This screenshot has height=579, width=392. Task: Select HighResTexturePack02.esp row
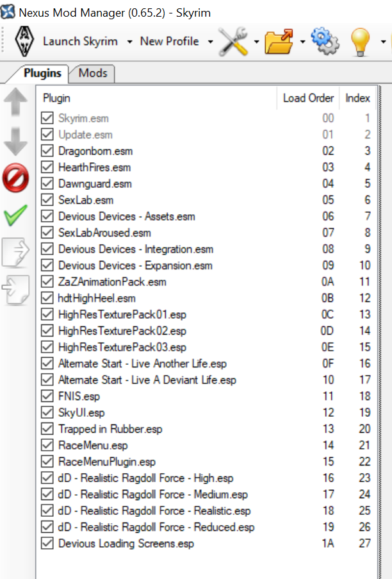click(x=206, y=330)
